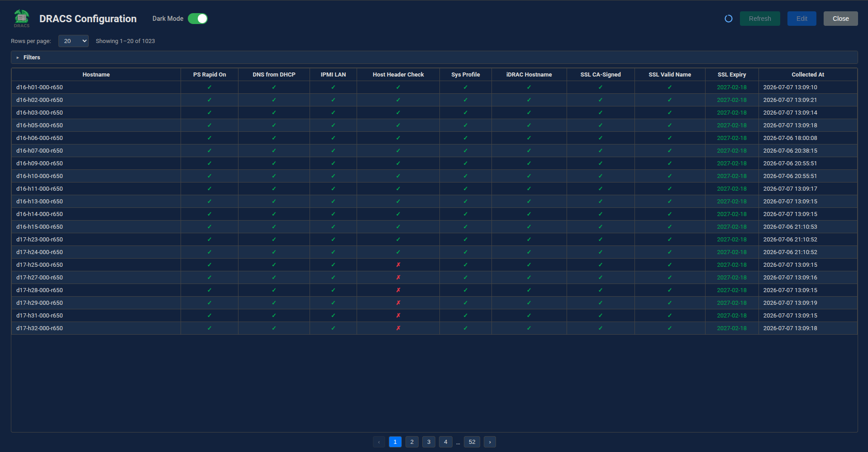Select hostname d17-h24-000-r650

click(x=39, y=252)
